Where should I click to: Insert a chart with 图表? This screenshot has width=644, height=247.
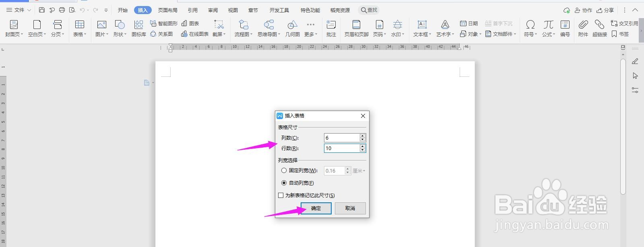point(190,23)
